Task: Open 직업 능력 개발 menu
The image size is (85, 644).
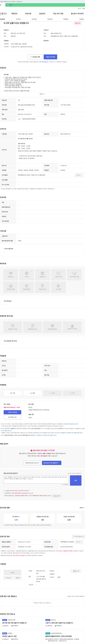Action: click(x=58, y=13)
